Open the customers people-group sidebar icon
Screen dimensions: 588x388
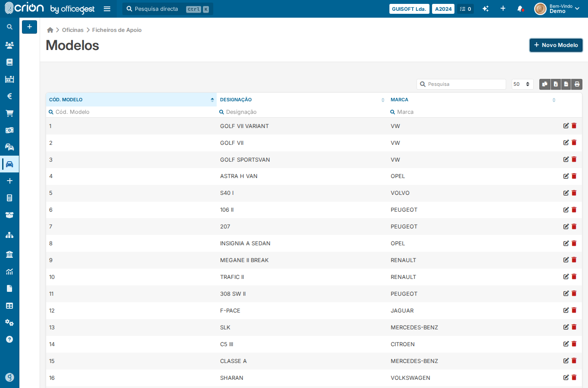9,45
